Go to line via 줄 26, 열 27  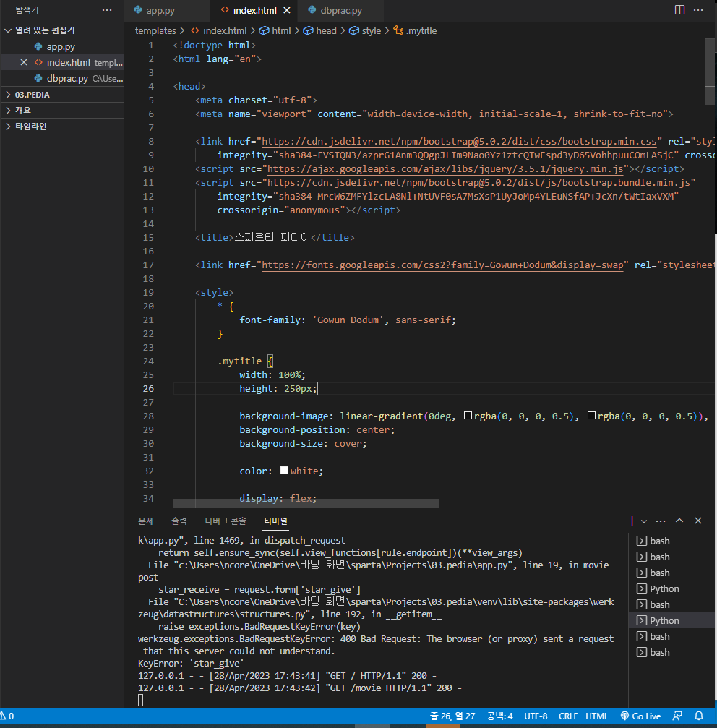(x=452, y=716)
